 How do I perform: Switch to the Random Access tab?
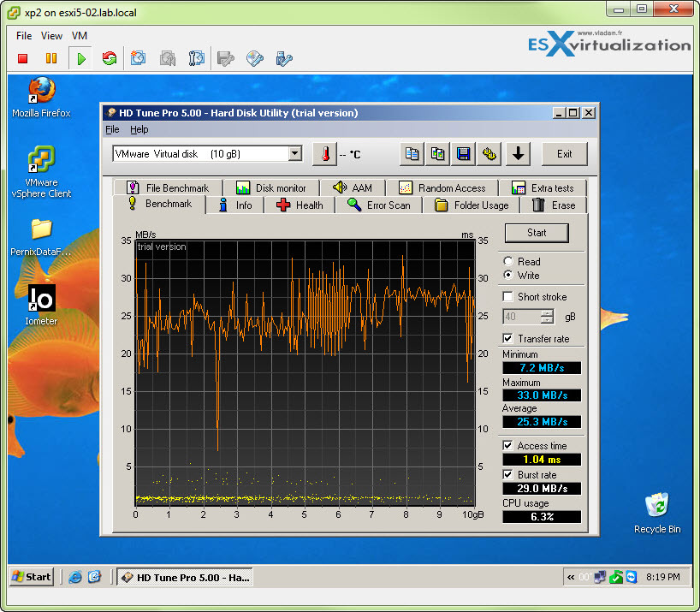point(442,187)
